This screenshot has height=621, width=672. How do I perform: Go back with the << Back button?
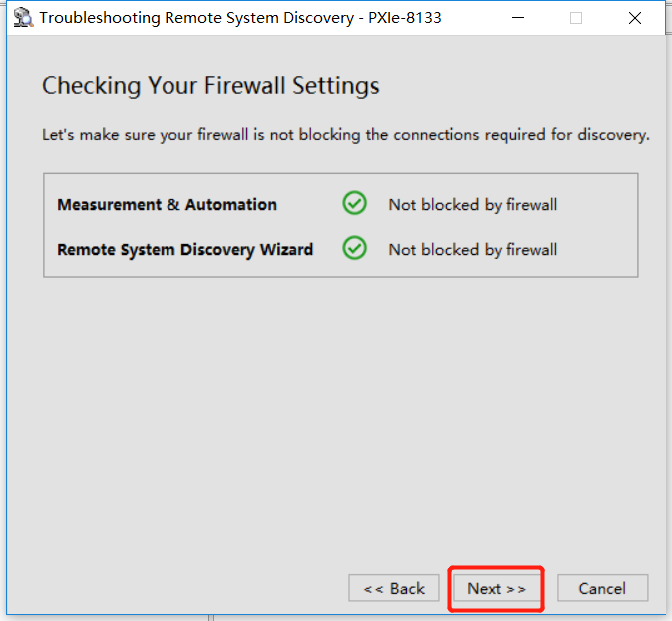click(x=394, y=588)
